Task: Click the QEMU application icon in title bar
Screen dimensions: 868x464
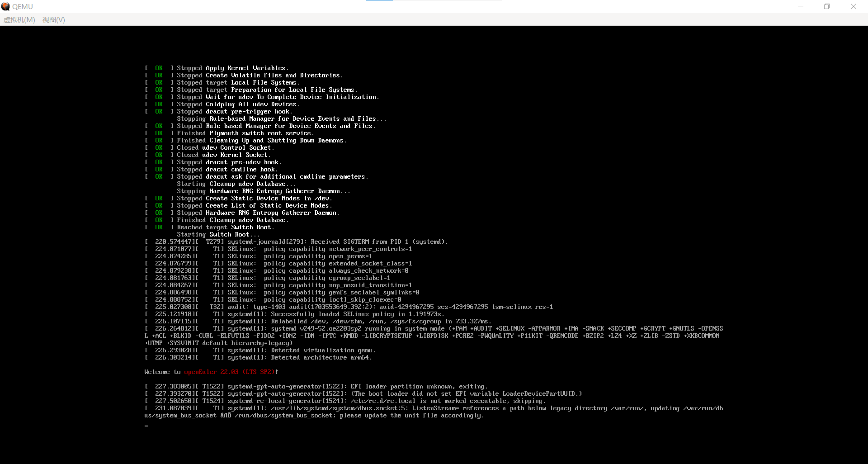Action: pos(5,6)
